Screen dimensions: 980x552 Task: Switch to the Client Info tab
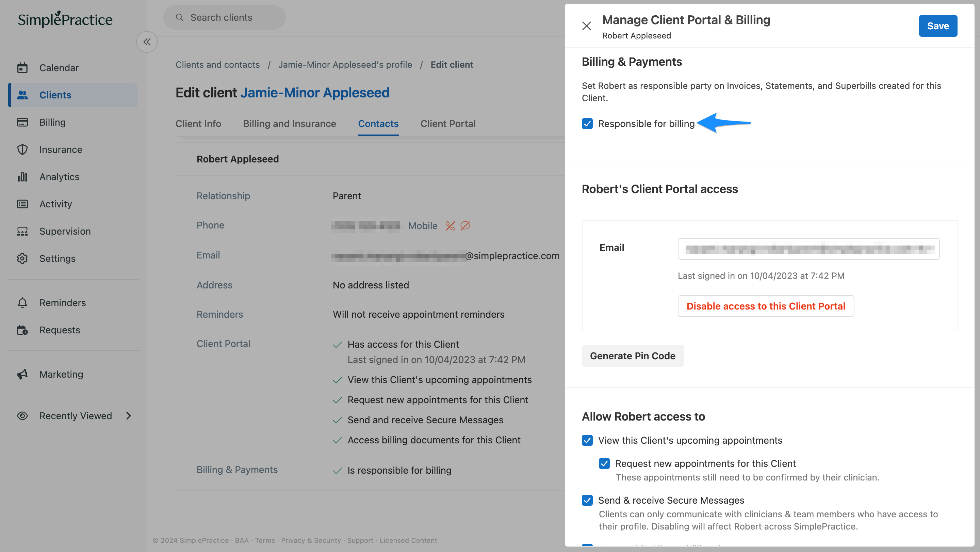198,124
